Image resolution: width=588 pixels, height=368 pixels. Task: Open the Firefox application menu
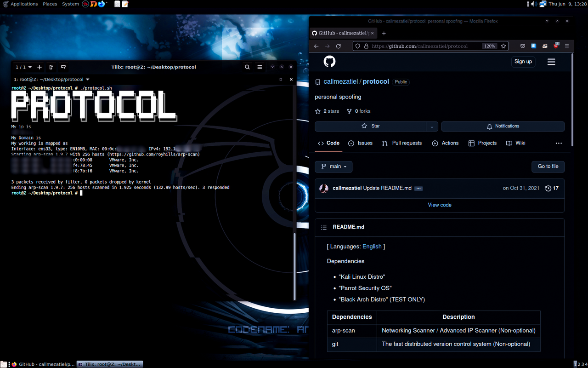click(567, 46)
